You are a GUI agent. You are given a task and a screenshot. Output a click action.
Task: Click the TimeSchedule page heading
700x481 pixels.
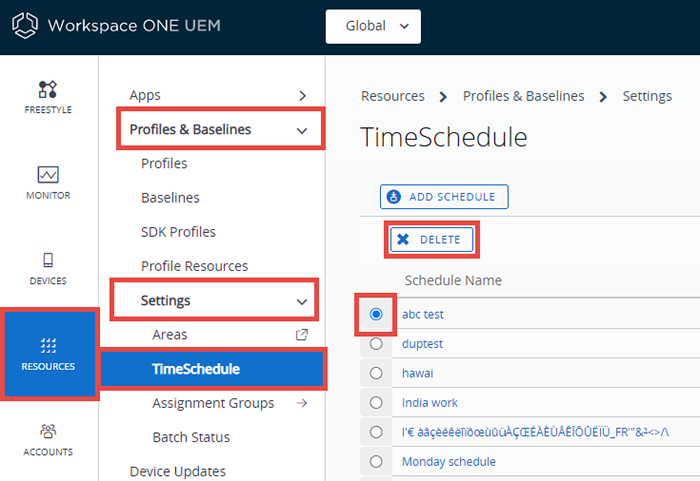444,137
